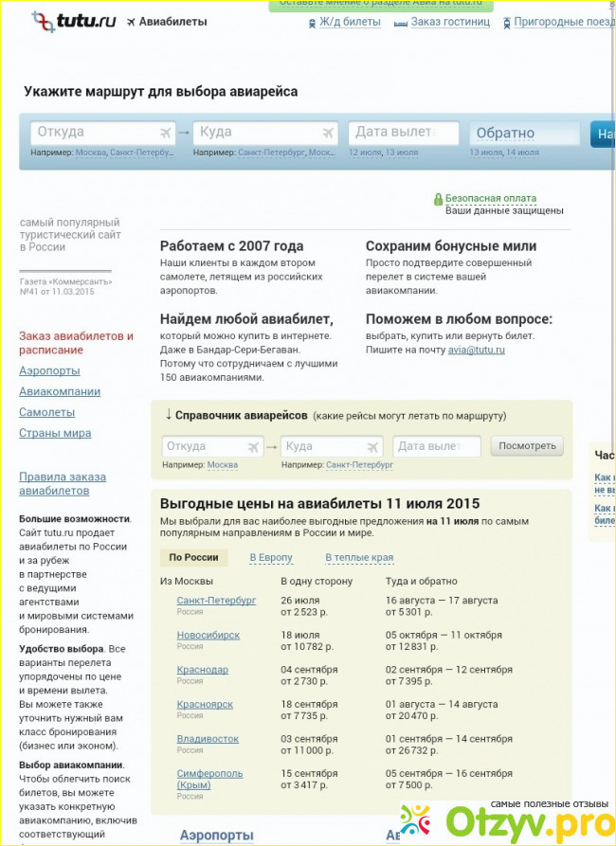
Task: Open Владивосток destination link
Action: tap(208, 739)
